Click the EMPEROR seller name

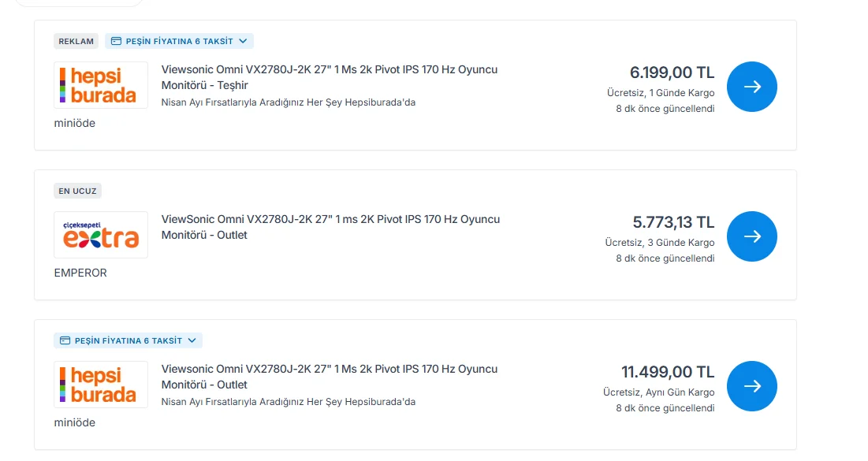point(80,273)
